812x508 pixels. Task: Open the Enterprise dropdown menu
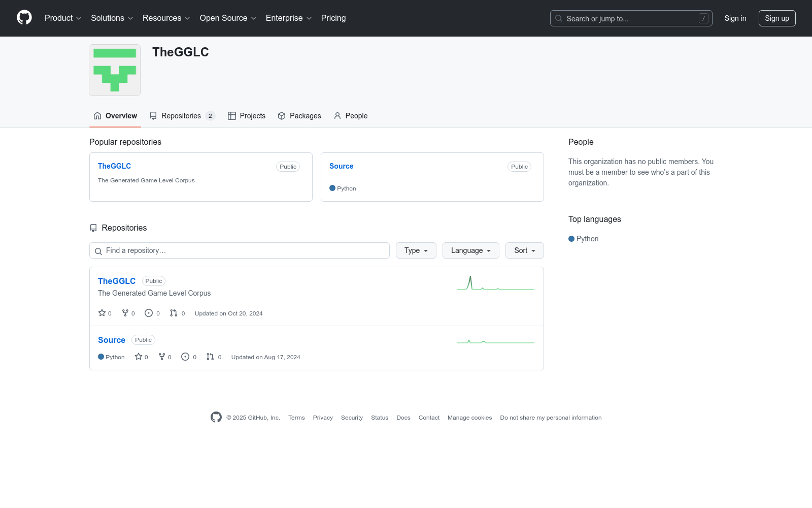[289, 18]
